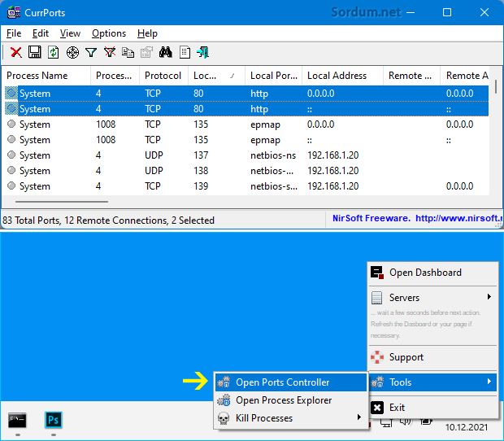Click the skull icon beside Kill Processes
504x441 pixels.
[224, 418]
